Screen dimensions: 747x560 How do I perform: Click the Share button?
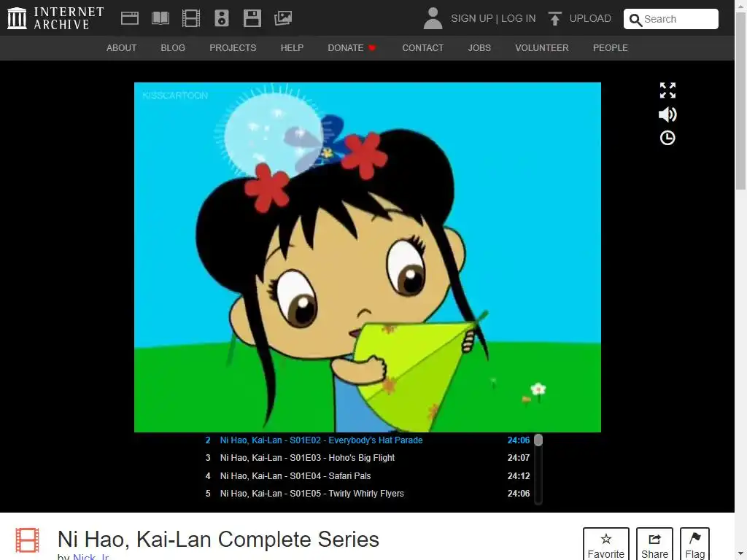tap(654, 544)
